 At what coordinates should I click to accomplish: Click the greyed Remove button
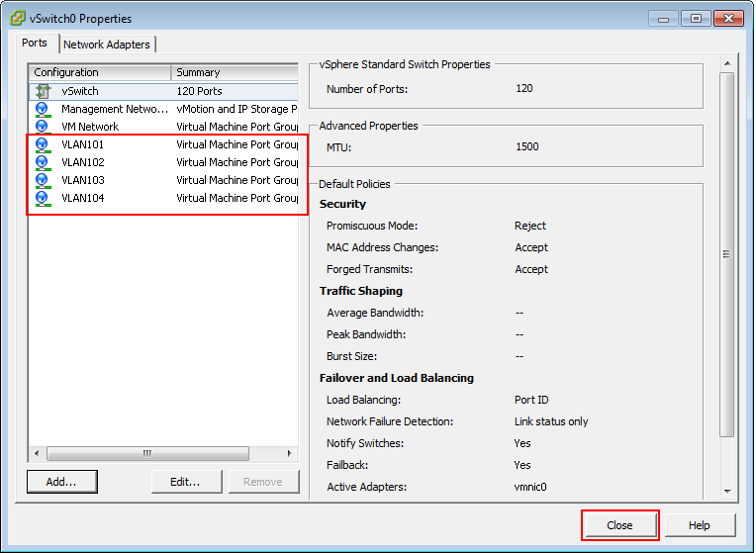point(263,482)
